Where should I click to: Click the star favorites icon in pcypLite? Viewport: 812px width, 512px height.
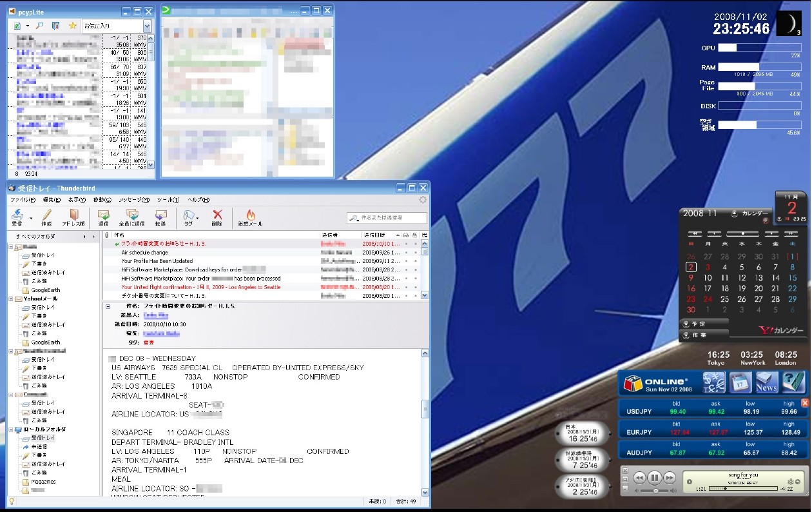[x=72, y=26]
